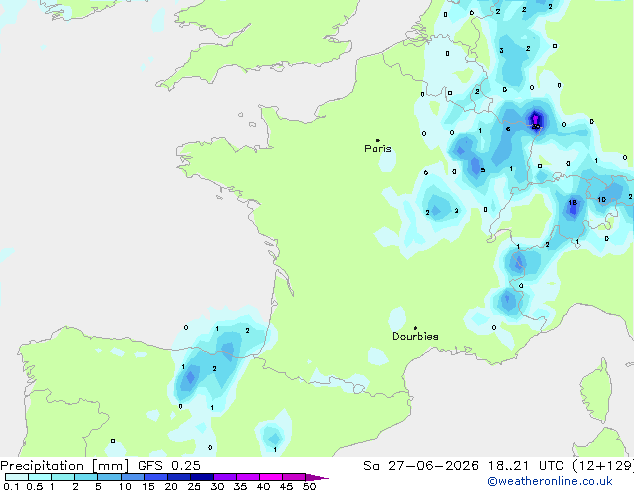Screen dimensions: 634x490
Task: Click the Dourbies location dot marker
Action: tap(415, 328)
